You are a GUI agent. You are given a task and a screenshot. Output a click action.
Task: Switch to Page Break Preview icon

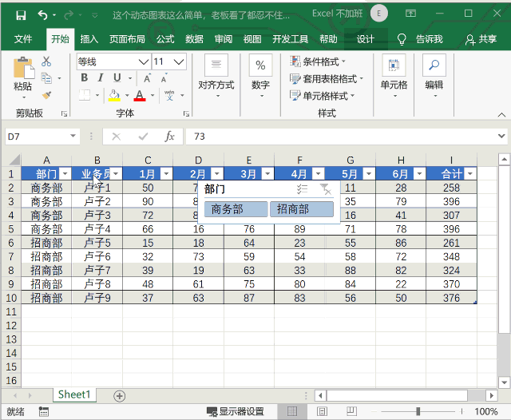coord(351,411)
